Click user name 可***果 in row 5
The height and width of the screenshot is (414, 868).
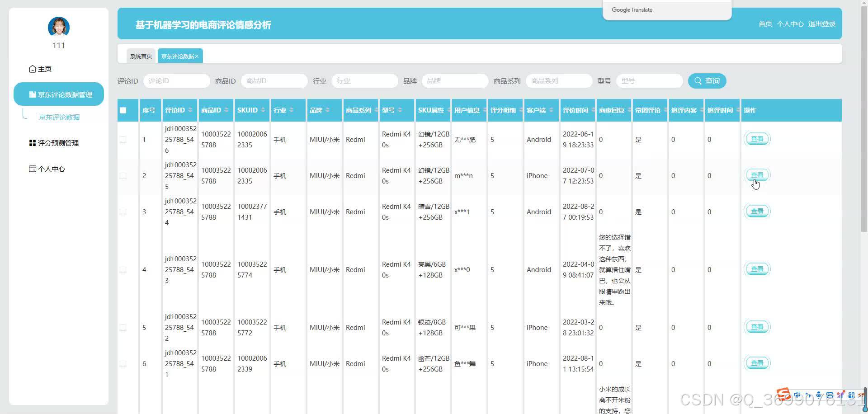(465, 328)
